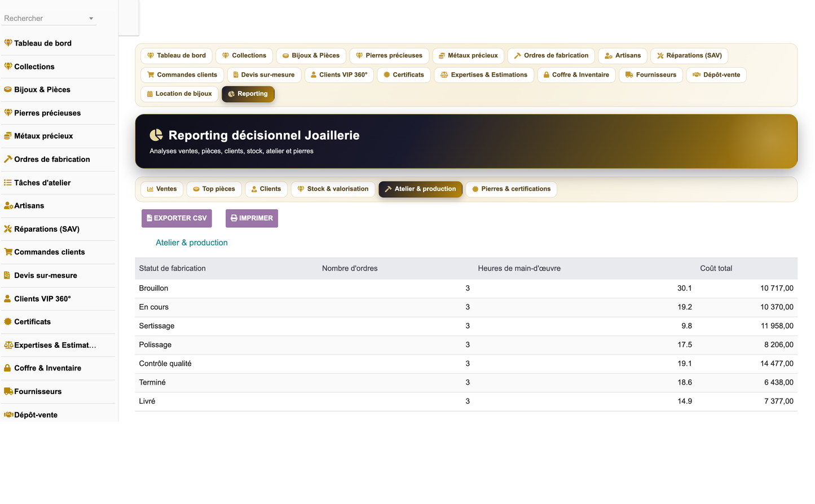Click the handshake icon beside sidebar Dépôt-vente
This screenshot has width=815, height=504.
coord(8,414)
